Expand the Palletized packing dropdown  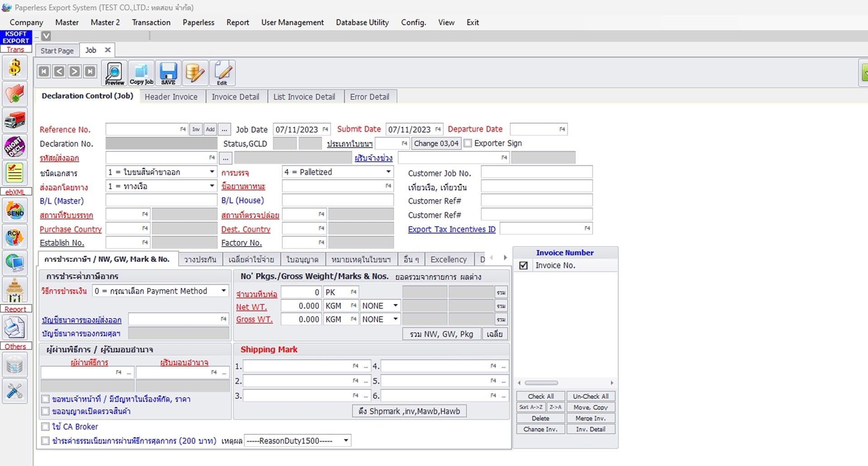pyautogui.click(x=388, y=172)
